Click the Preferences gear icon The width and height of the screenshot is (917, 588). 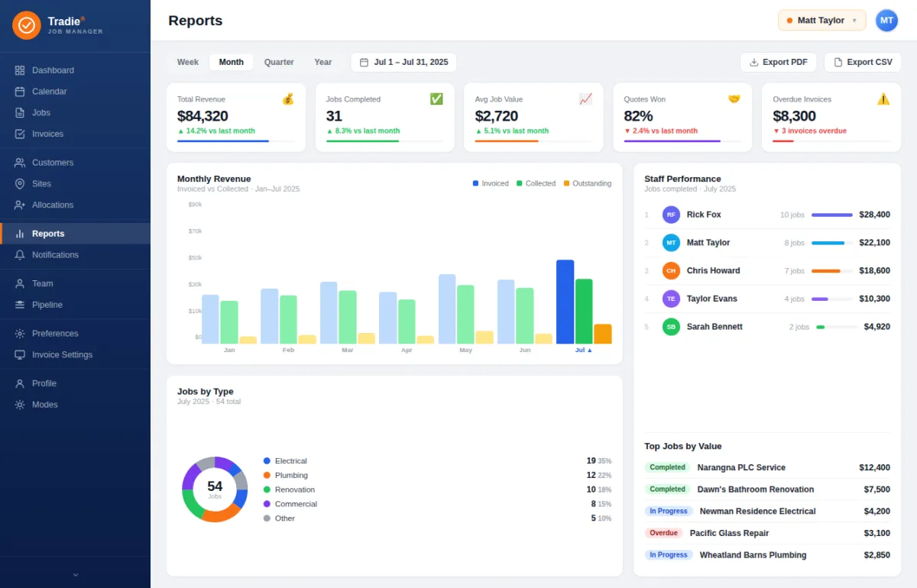[20, 334]
